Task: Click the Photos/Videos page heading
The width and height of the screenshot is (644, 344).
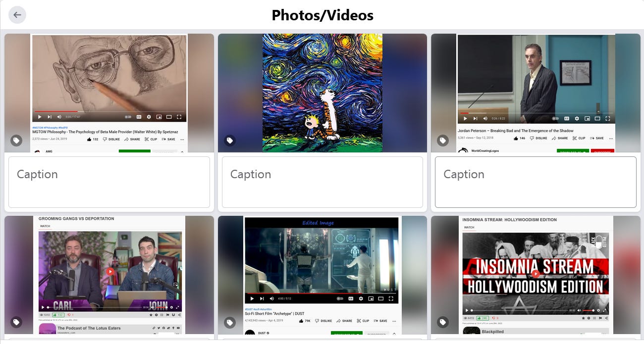Action: (322, 15)
